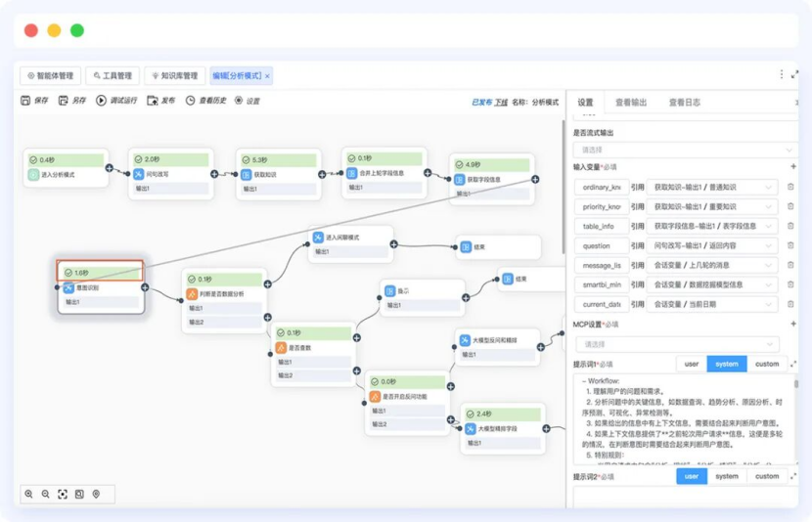
Task: Open the MCP设置 selection dropdown
Action: (676, 344)
